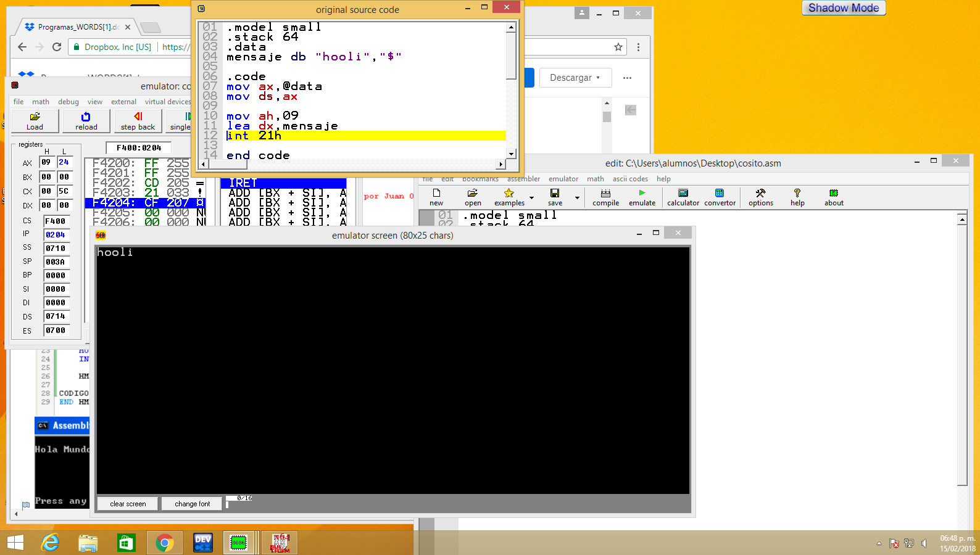Open File Explorer from taskbar
The height and width of the screenshot is (555, 980).
[88, 543]
